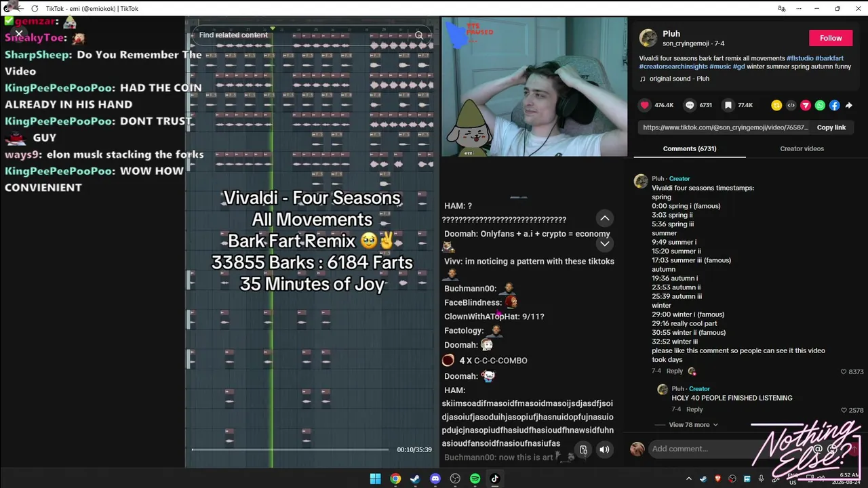Click the Pluh username in the header
The height and width of the screenshot is (488, 868).
(x=671, y=34)
